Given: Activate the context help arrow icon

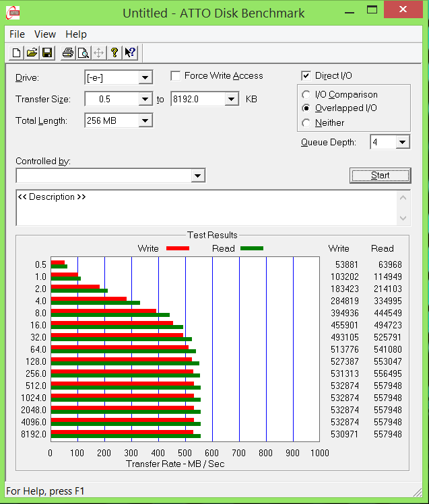Looking at the screenshot, I should coord(130,52).
